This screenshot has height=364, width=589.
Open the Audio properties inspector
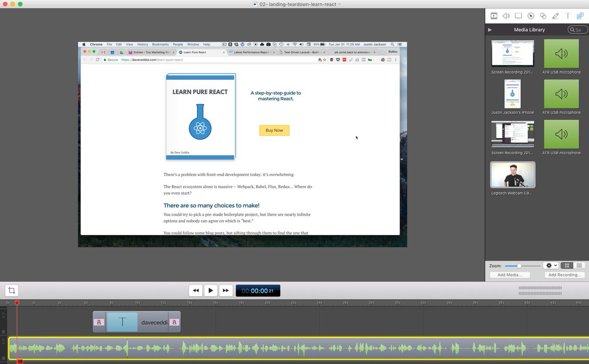(506, 16)
